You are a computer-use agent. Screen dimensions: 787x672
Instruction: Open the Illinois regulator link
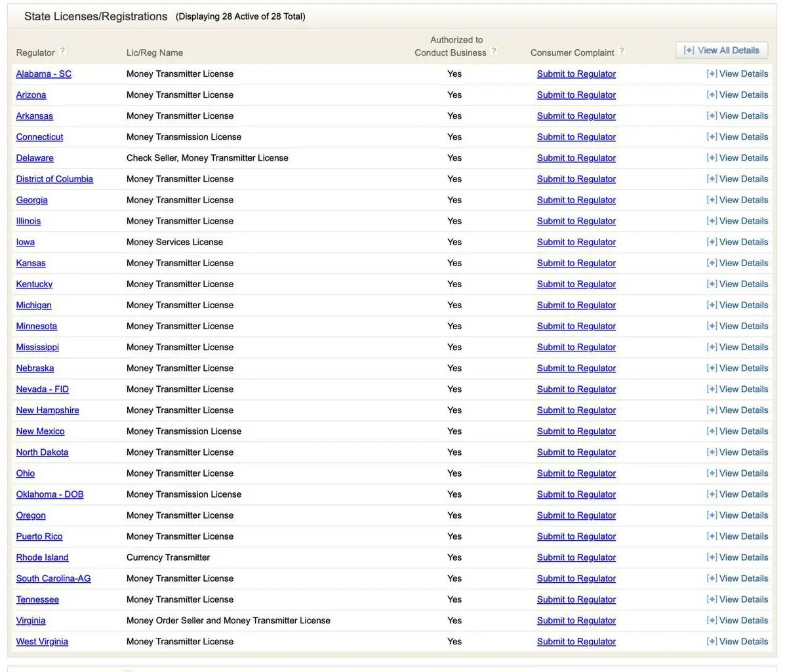[x=28, y=221]
